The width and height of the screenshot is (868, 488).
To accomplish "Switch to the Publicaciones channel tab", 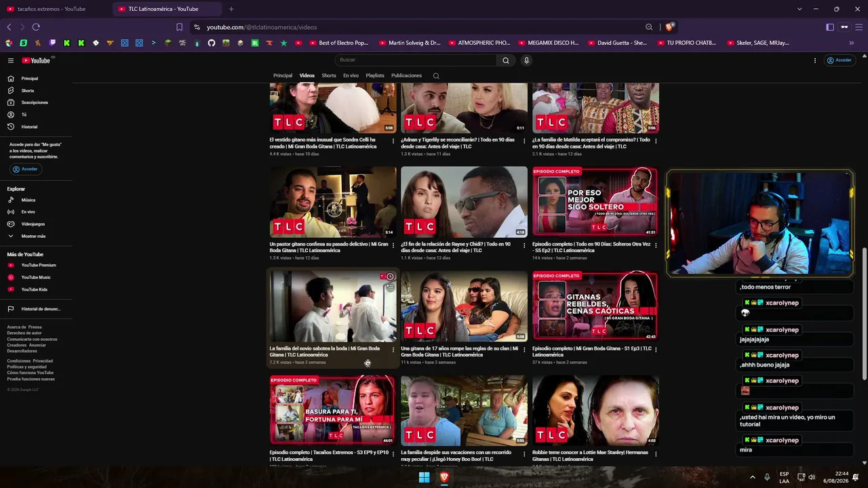I will [406, 76].
